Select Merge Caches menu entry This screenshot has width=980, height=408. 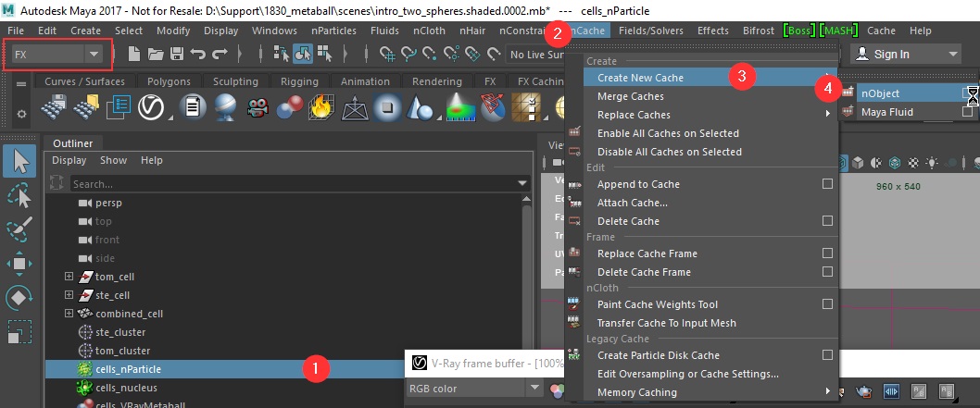click(x=631, y=96)
